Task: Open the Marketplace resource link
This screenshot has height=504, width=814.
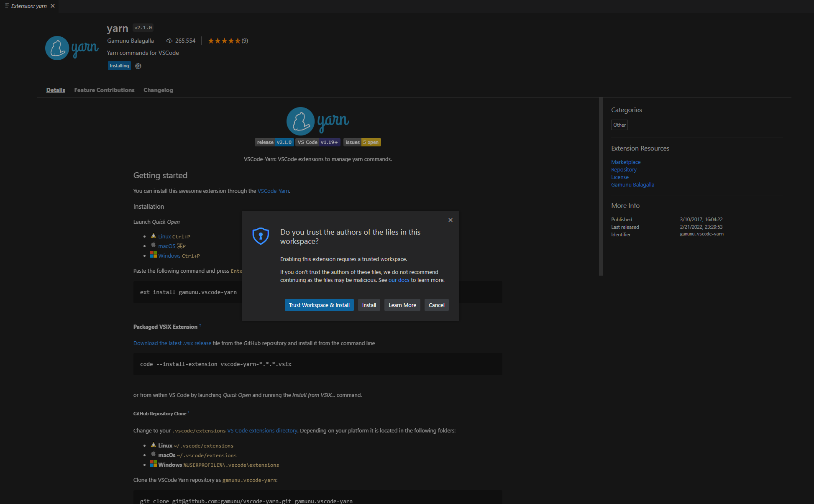Action: pos(625,162)
